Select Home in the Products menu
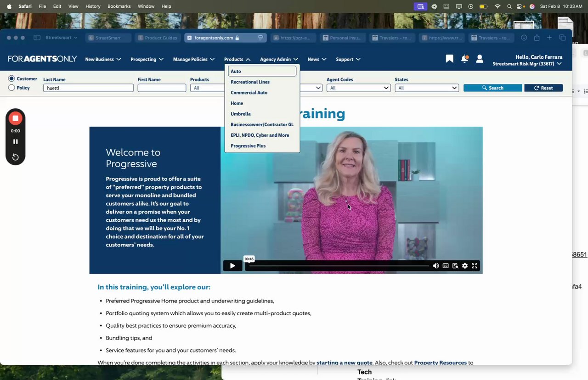 click(237, 103)
